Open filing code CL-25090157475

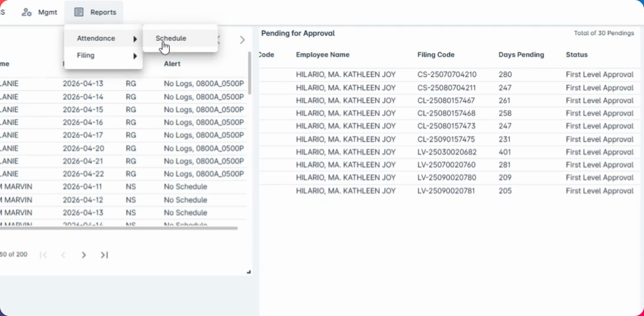coord(446,139)
